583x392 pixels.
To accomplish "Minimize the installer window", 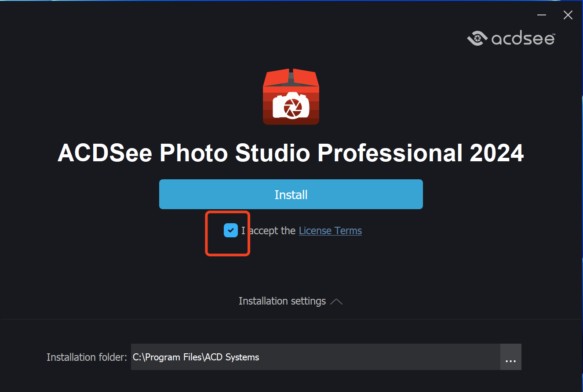I will 542,15.
